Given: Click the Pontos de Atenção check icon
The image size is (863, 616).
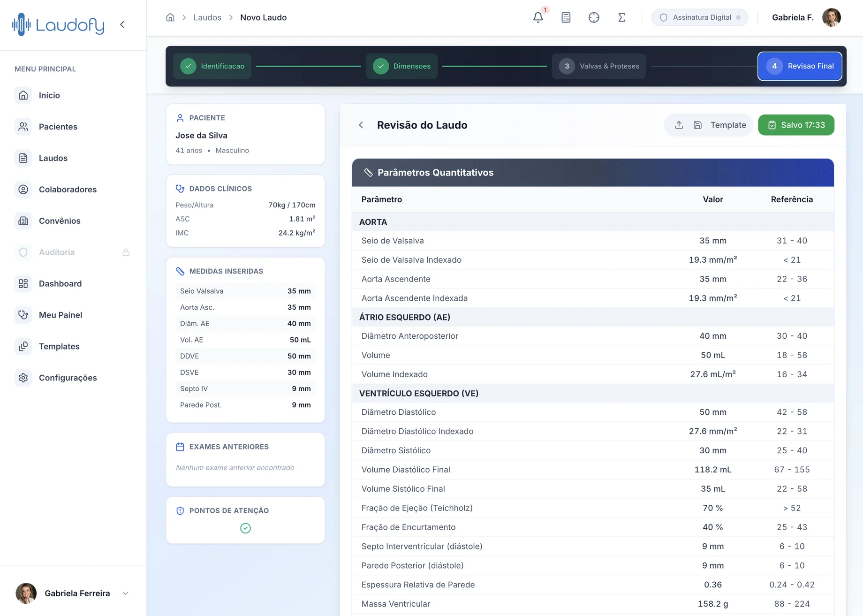Looking at the screenshot, I should (x=245, y=528).
